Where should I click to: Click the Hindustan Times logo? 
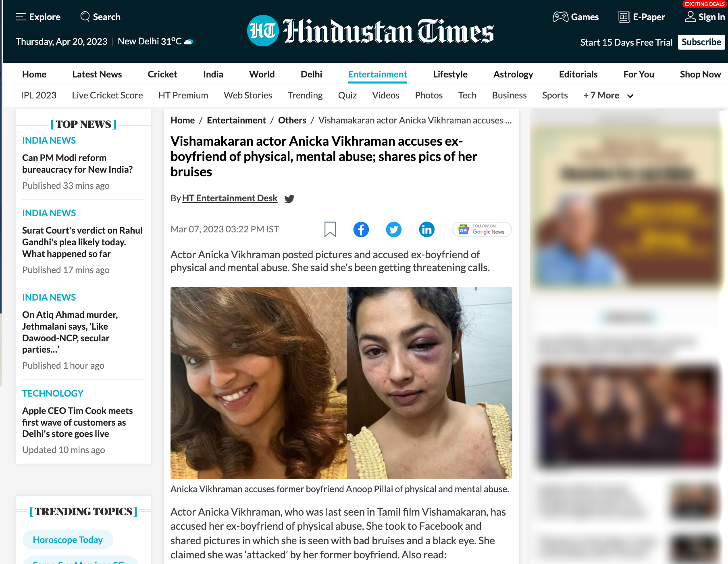tap(370, 31)
